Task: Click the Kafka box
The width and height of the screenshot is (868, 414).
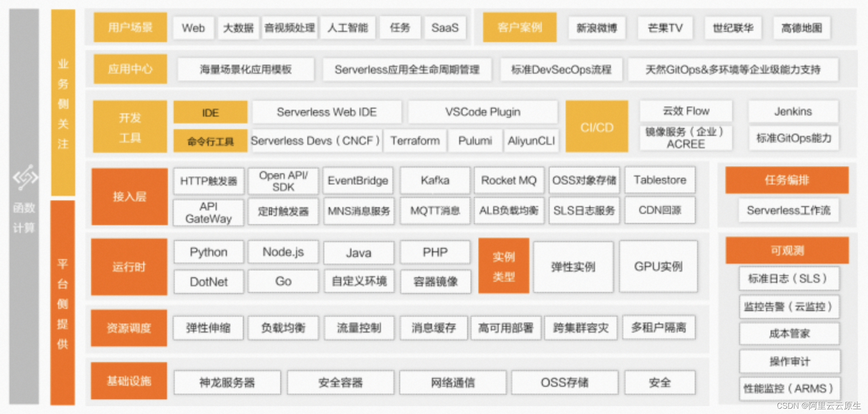Action: pos(435,180)
